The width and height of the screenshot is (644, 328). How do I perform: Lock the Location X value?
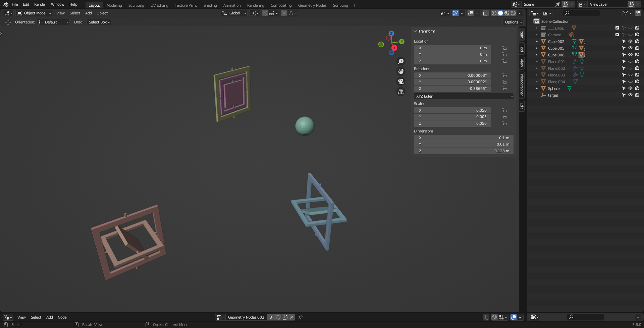[504, 48]
